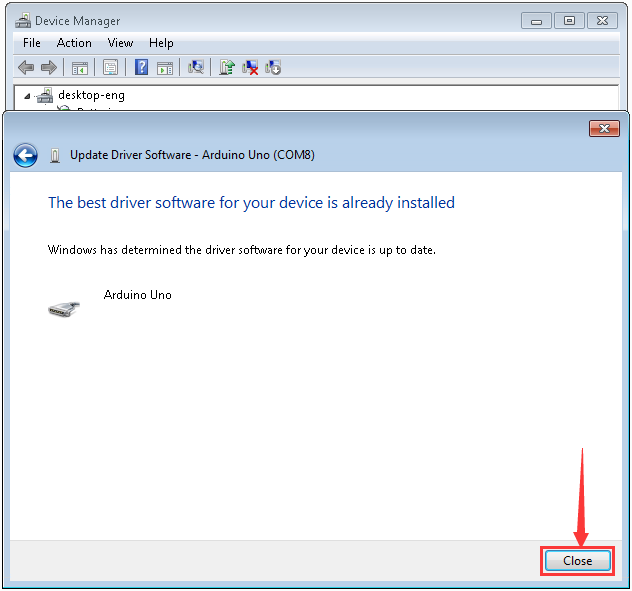Screen dimensions: 632x591
Task: Minimize the Device Manager window
Action: coord(537,20)
